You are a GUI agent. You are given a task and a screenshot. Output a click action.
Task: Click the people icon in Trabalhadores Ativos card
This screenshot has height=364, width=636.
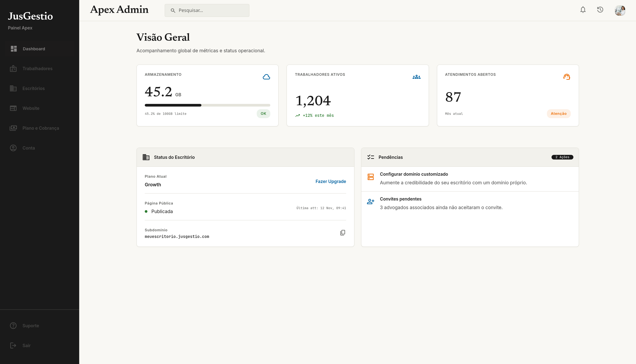pos(416,77)
